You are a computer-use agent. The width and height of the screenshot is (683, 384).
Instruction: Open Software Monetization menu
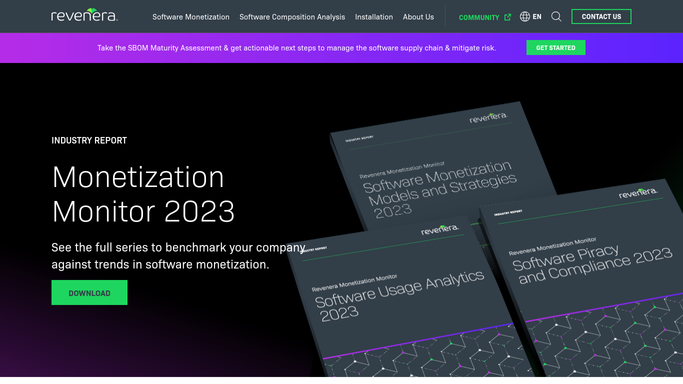click(x=191, y=17)
